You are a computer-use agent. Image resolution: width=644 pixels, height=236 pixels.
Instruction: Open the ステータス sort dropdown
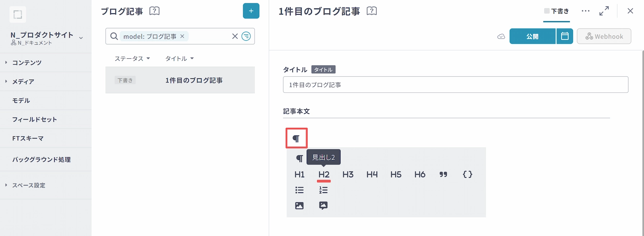point(132,59)
